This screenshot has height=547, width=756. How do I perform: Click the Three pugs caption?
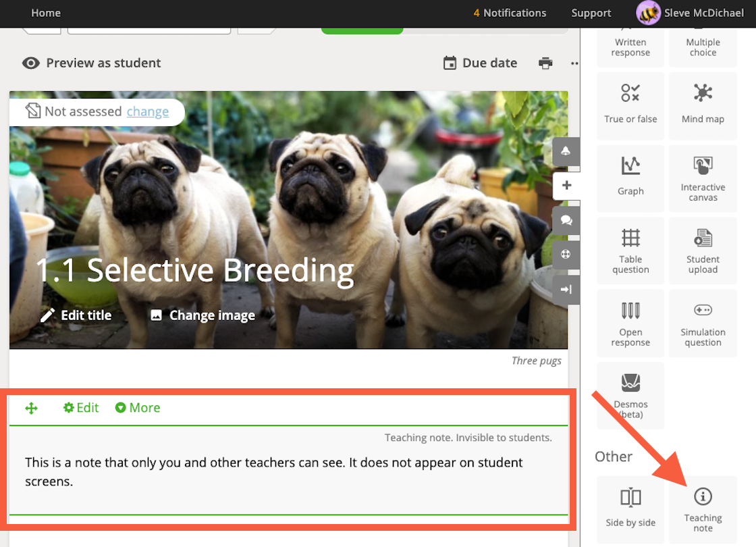[x=537, y=361]
